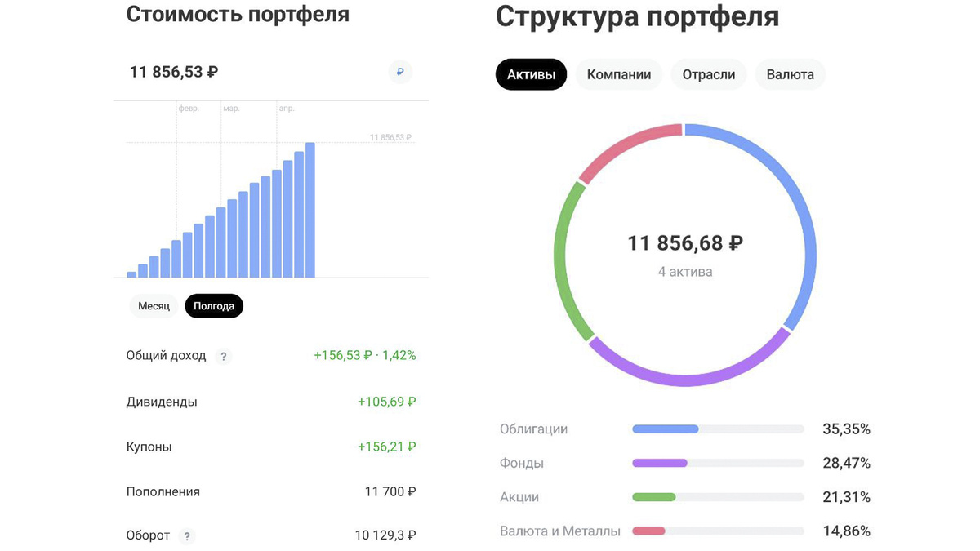Enable the Полгода period toggle
The height and width of the screenshot is (551, 980).
[x=214, y=306]
